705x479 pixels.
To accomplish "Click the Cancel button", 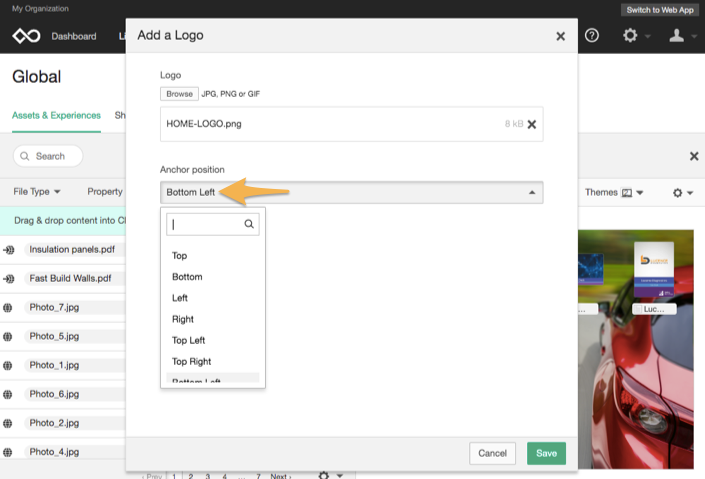I will coord(492,453).
